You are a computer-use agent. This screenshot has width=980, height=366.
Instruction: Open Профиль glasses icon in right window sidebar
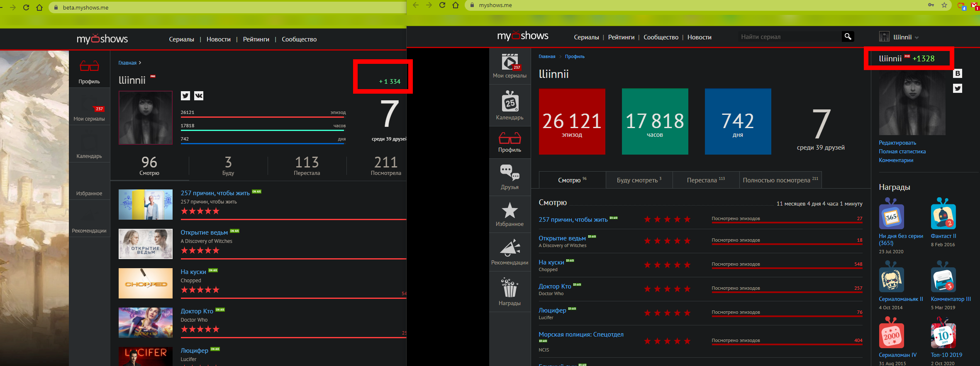coord(510,138)
